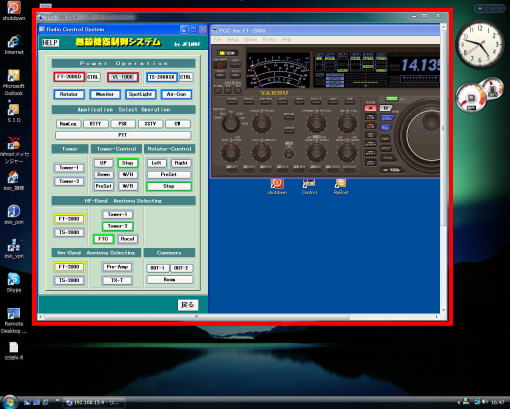Toggle Air-Con power

[x=176, y=94]
